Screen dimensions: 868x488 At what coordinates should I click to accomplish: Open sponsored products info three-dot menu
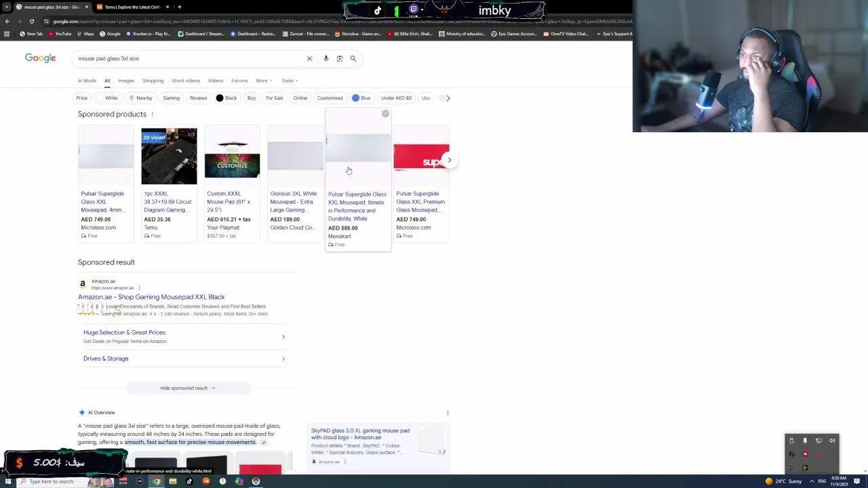tap(152, 115)
